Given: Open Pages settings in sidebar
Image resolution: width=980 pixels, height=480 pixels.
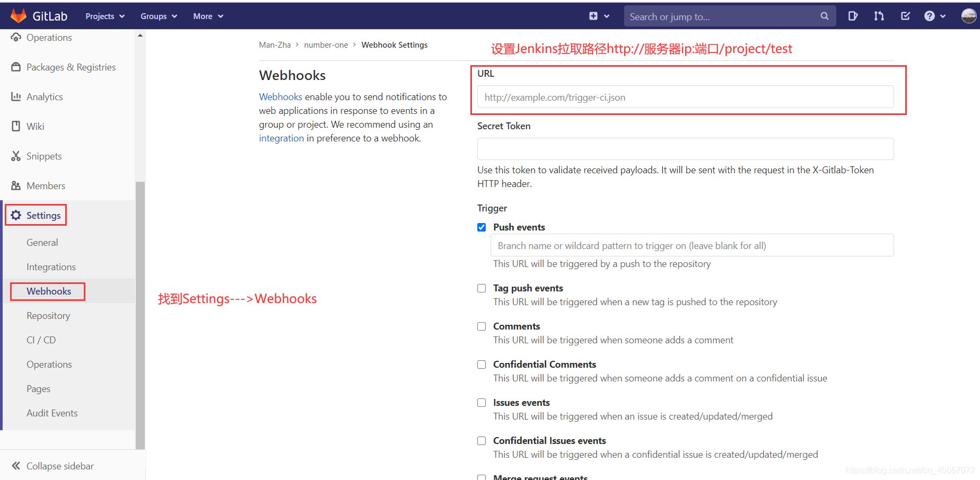Looking at the screenshot, I should 39,389.
